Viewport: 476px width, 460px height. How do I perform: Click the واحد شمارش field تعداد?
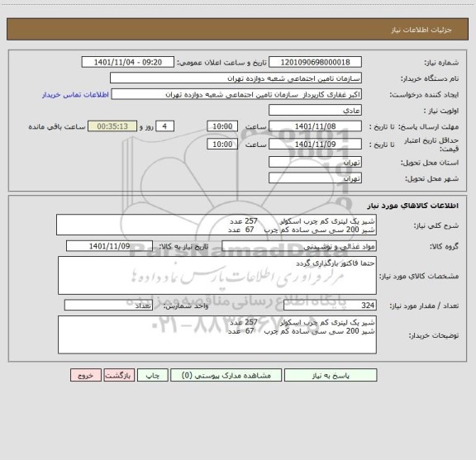click(108, 306)
